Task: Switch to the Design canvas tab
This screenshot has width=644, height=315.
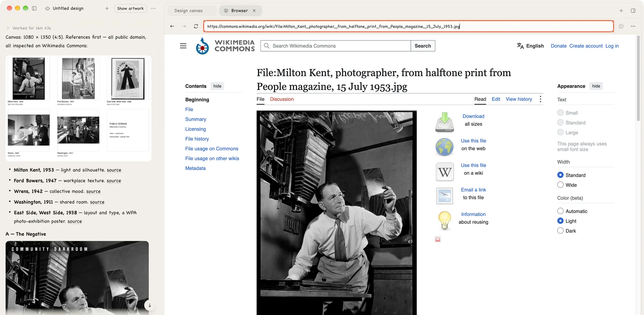Action: pyautogui.click(x=188, y=11)
